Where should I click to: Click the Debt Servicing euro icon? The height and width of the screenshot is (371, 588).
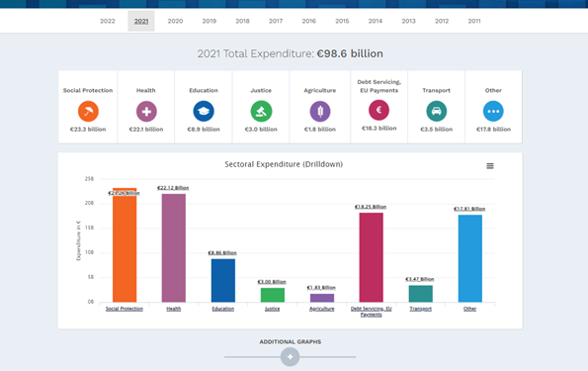pyautogui.click(x=378, y=110)
